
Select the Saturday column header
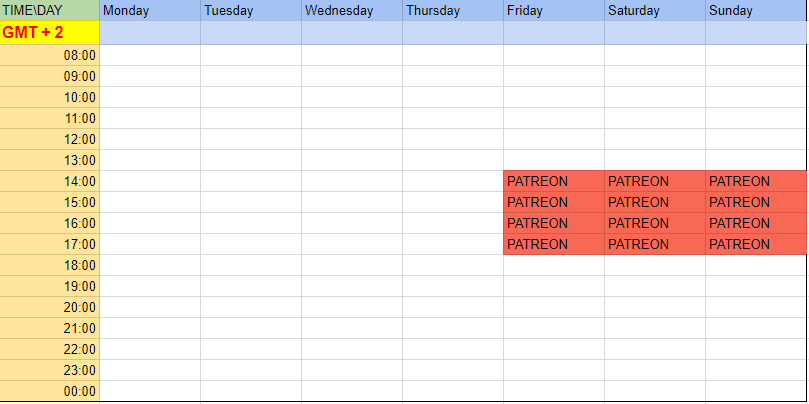pyautogui.click(x=655, y=10)
